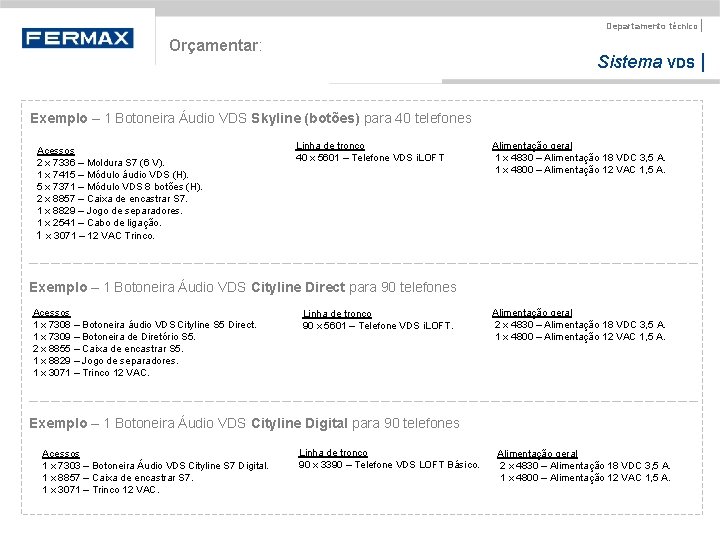The width and height of the screenshot is (720, 540).
Task: Click '2 x 7336 – Moldura S7 (6 V)' line
Action: tap(100, 163)
